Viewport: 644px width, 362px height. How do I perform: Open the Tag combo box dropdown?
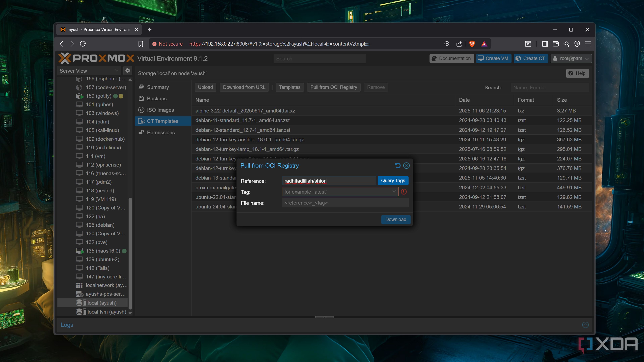pos(394,192)
